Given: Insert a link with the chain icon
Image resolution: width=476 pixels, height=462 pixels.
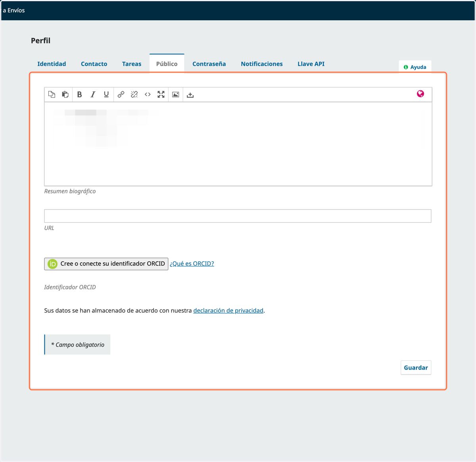Looking at the screenshot, I should click(121, 94).
